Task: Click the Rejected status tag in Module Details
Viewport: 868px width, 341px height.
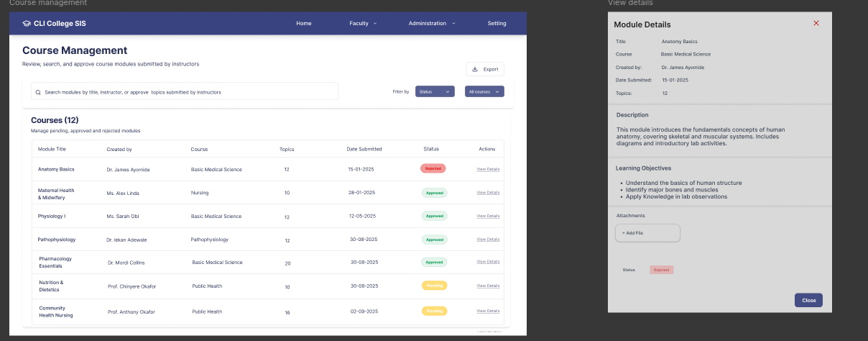Action: click(x=661, y=270)
